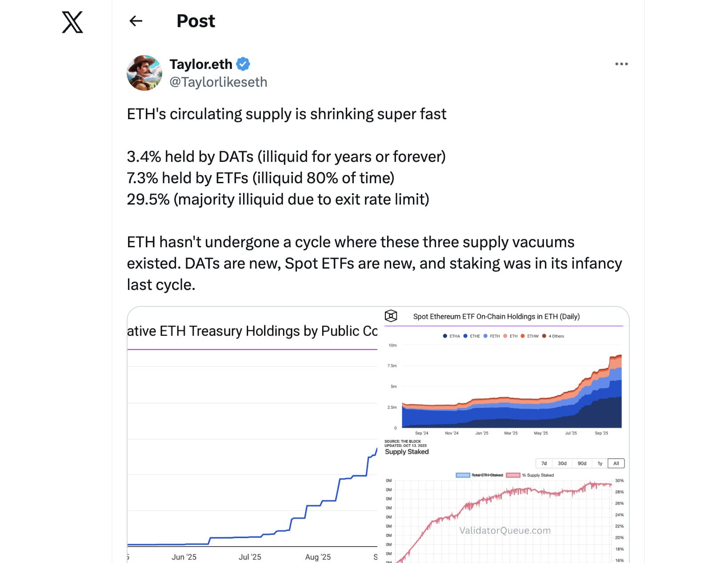Click The Block logo on ETF chart
The height and width of the screenshot is (563, 728).
[391, 316]
